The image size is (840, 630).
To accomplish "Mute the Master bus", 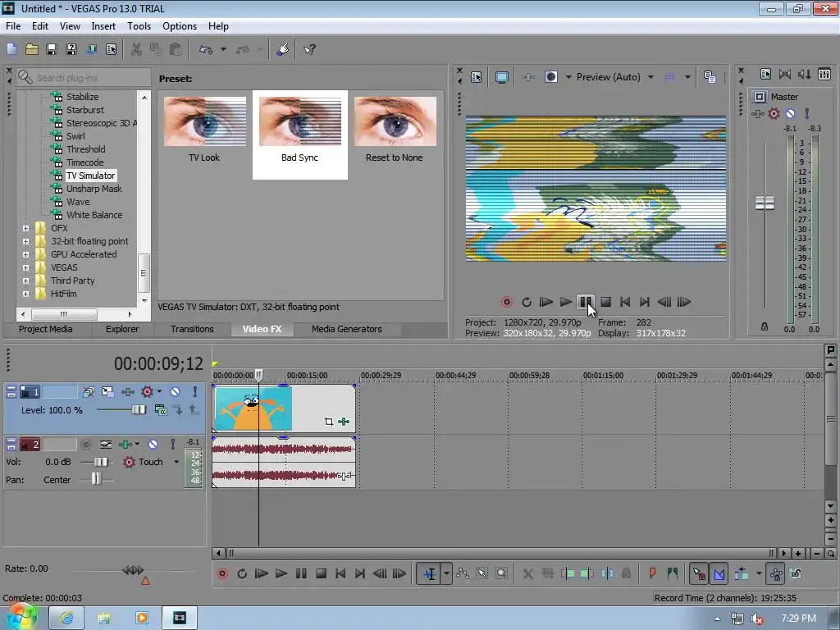I will pyautogui.click(x=790, y=113).
